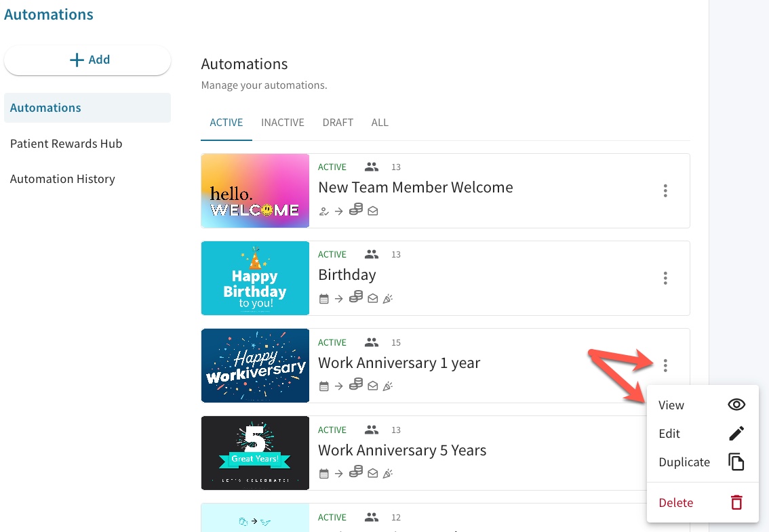Viewport: 769px width, 532px height.
Task: Click the Automations page title at top
Action: click(x=49, y=15)
